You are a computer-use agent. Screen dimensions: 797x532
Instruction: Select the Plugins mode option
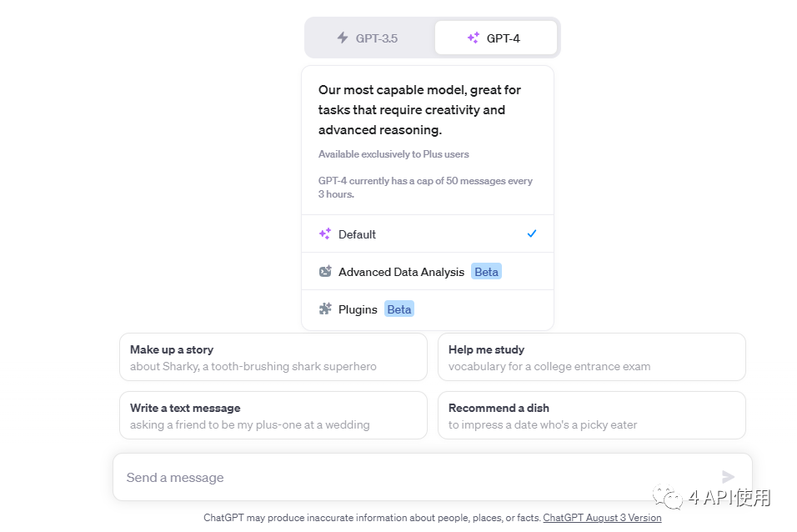coord(358,309)
